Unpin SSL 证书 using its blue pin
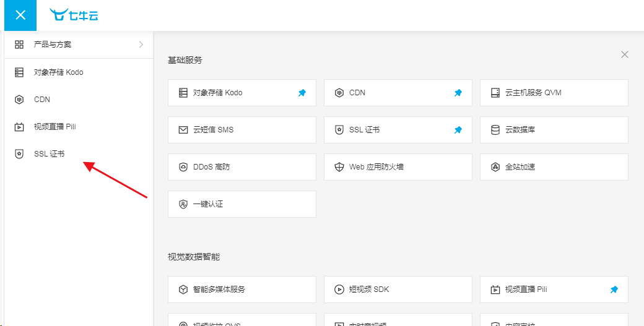This screenshot has height=326, width=644. [458, 130]
